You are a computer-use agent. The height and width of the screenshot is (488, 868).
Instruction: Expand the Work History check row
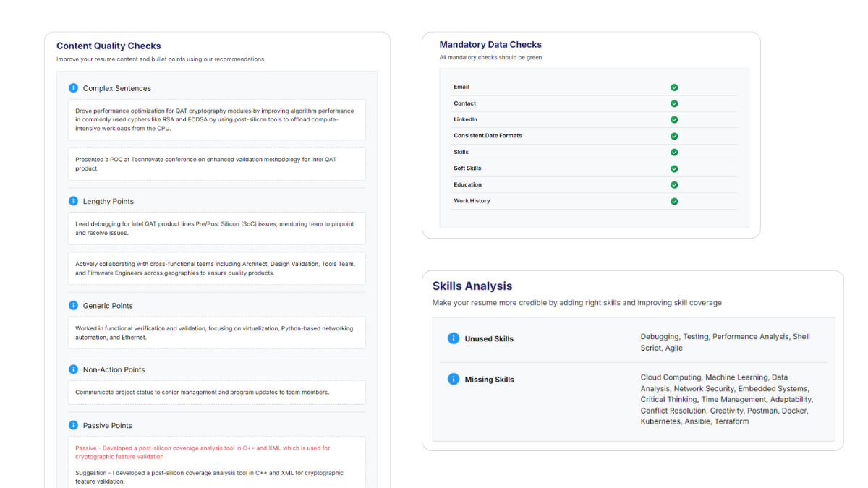tap(674, 201)
